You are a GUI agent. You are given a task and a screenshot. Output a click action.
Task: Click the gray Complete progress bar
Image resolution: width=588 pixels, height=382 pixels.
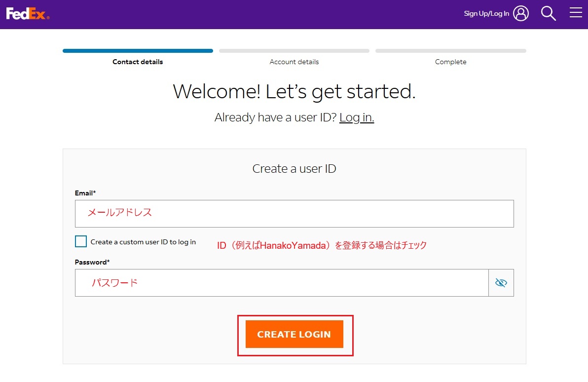pyautogui.click(x=450, y=51)
